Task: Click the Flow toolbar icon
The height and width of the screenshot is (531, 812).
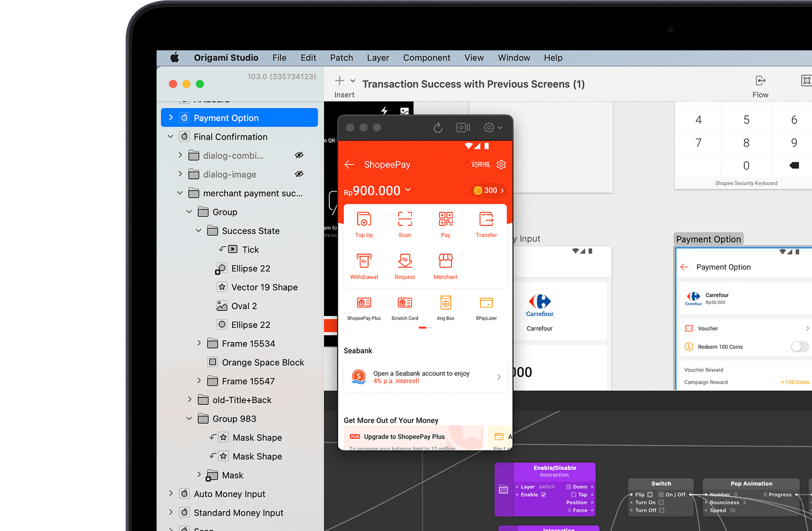Action: pos(760,81)
